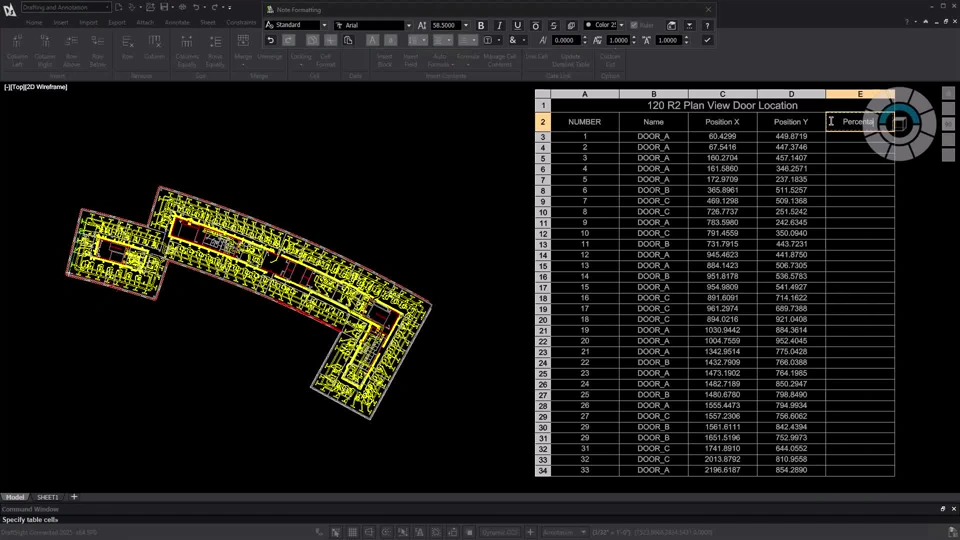Viewport: 960px width, 540px height.
Task: Increase oblique angle 0.0000 stepper
Action: pyautogui.click(x=585, y=38)
